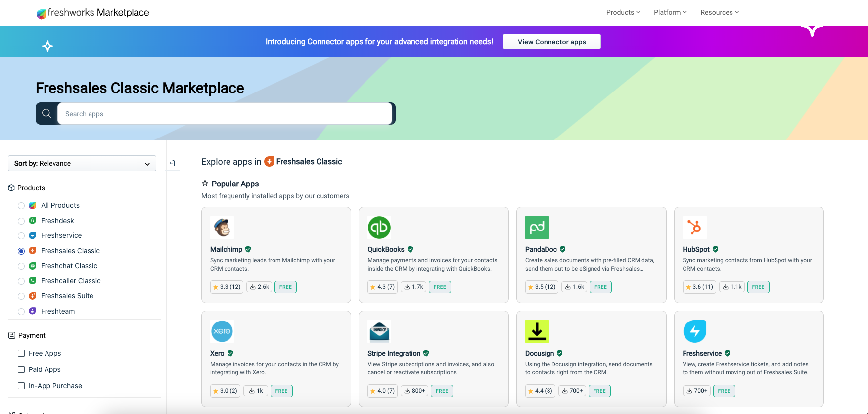Open the PandaDoc app title link

tap(541, 249)
